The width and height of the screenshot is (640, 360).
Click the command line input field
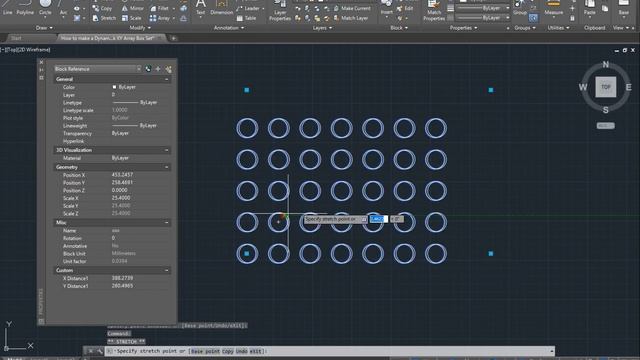[330, 351]
